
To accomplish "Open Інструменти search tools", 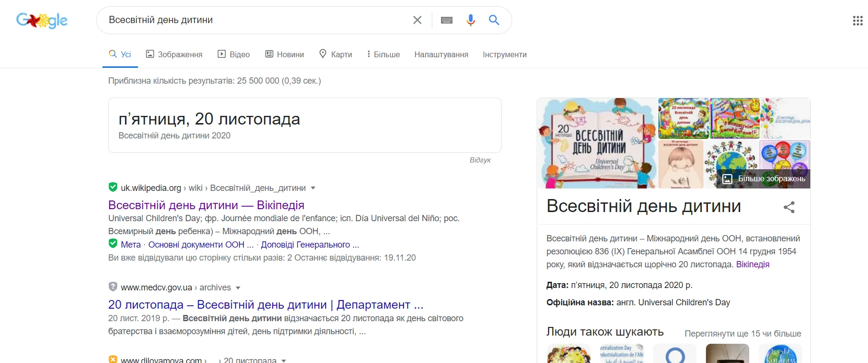I will [x=504, y=54].
